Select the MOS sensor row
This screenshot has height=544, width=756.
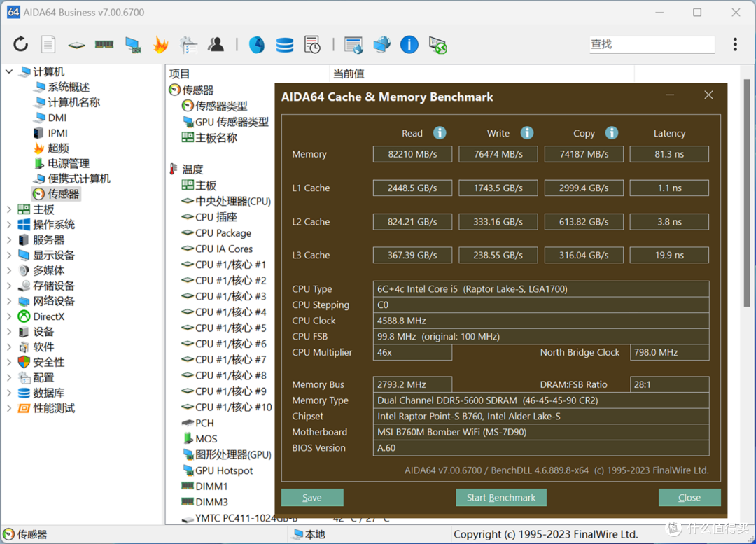pyautogui.click(x=206, y=439)
